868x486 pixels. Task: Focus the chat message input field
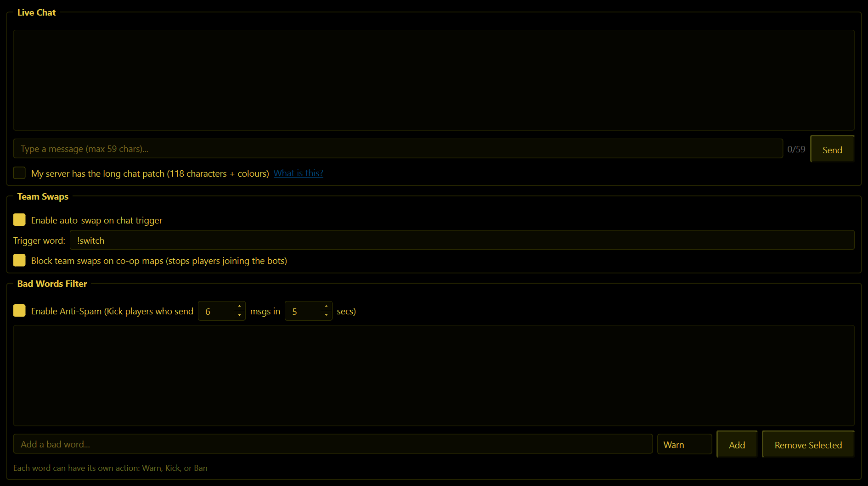(x=398, y=149)
